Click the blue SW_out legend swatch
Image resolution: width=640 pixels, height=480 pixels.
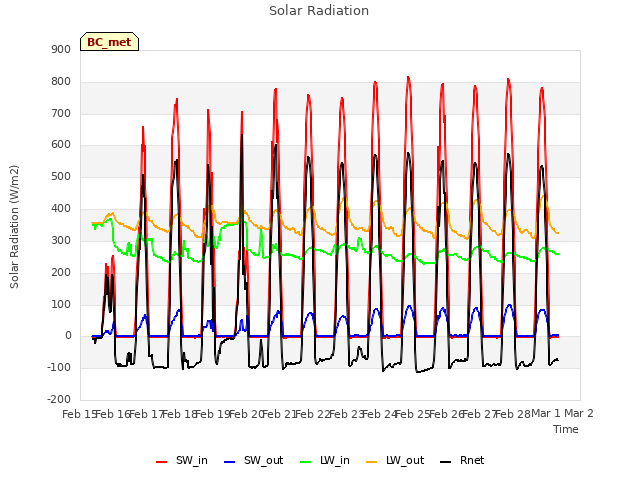coord(230,462)
